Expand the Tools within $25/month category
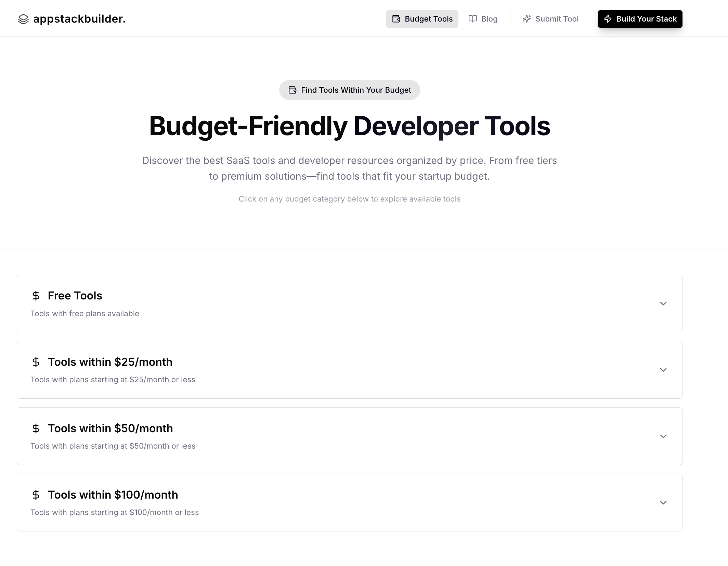 [664, 370]
